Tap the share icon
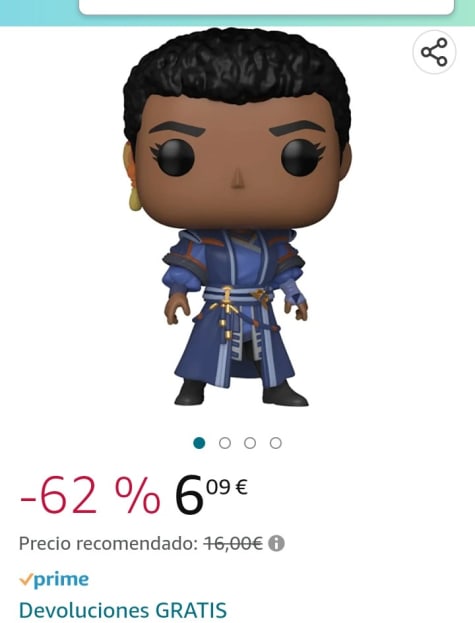Screen dimensions: 475x623 tap(434, 52)
